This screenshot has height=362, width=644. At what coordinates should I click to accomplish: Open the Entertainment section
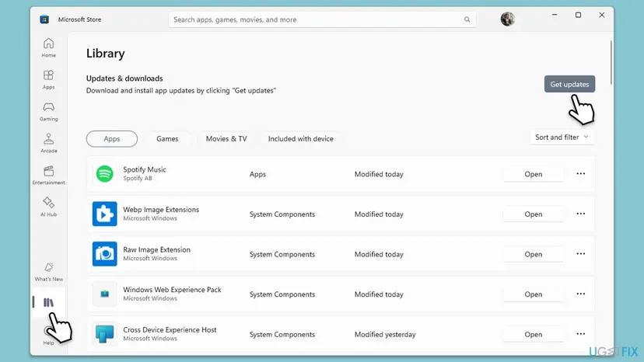(x=48, y=175)
